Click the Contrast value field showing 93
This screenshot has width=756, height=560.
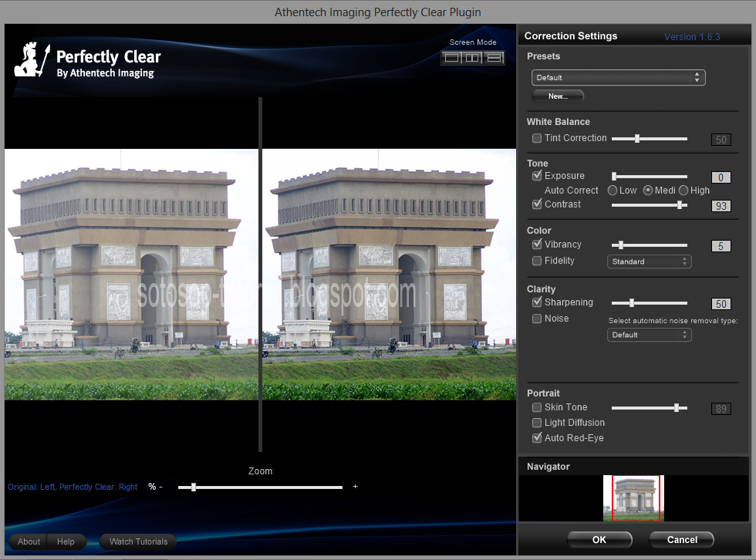[721, 206]
